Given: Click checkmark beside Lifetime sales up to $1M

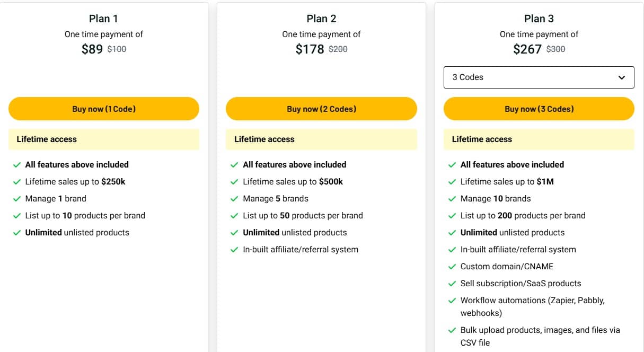Looking at the screenshot, I should tap(452, 182).
